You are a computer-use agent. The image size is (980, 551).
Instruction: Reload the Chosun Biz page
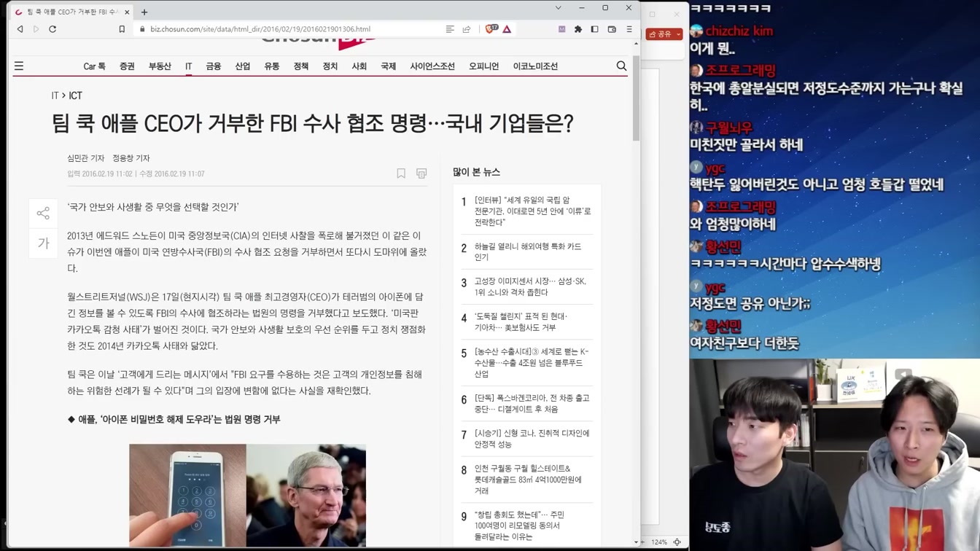click(x=52, y=29)
